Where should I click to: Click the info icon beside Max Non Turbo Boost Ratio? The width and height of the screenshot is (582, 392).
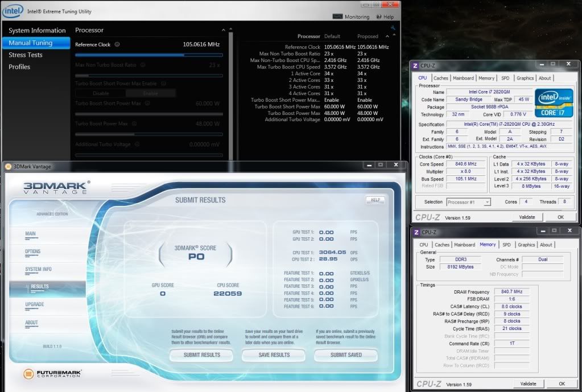pos(143,65)
